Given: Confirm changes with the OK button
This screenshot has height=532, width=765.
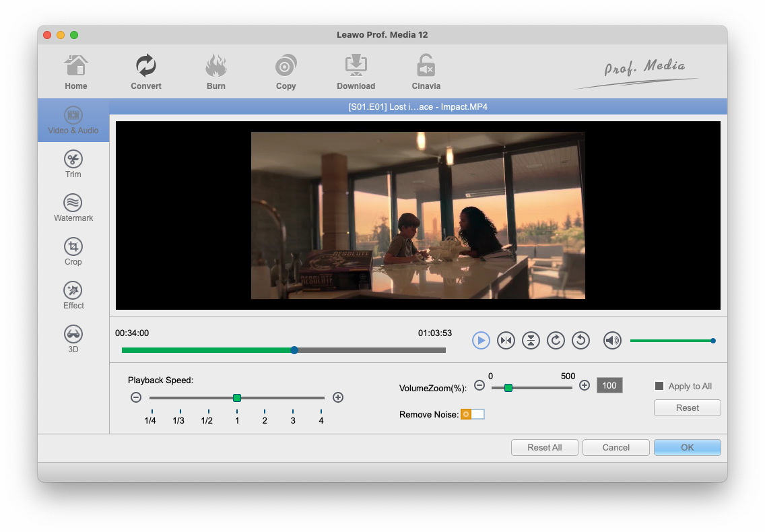Looking at the screenshot, I should pyautogui.click(x=687, y=447).
